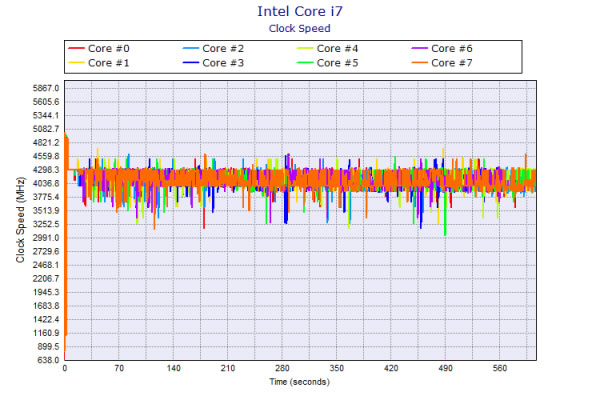Click the 4821.2 y-axis value
The height and width of the screenshot is (400, 600).
46,143
